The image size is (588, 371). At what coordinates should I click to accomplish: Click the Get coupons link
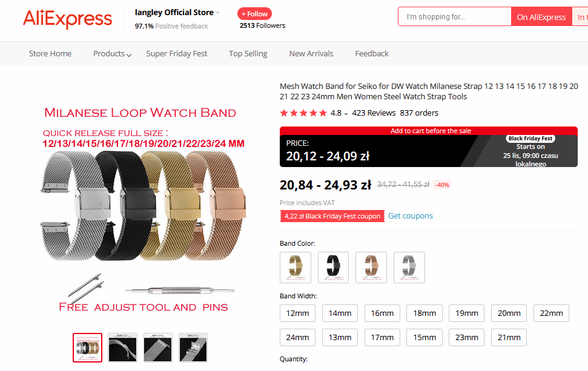coord(410,216)
